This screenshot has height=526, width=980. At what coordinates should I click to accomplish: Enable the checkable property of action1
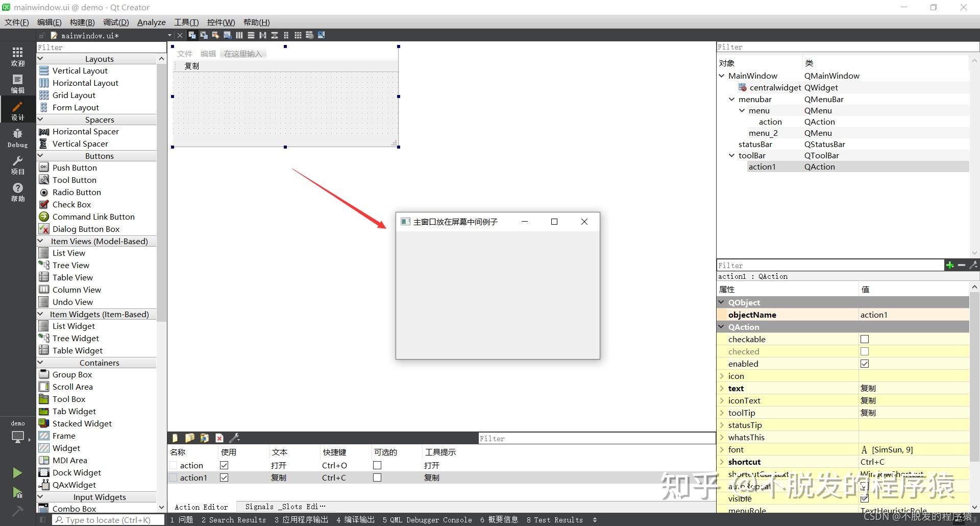pos(865,339)
